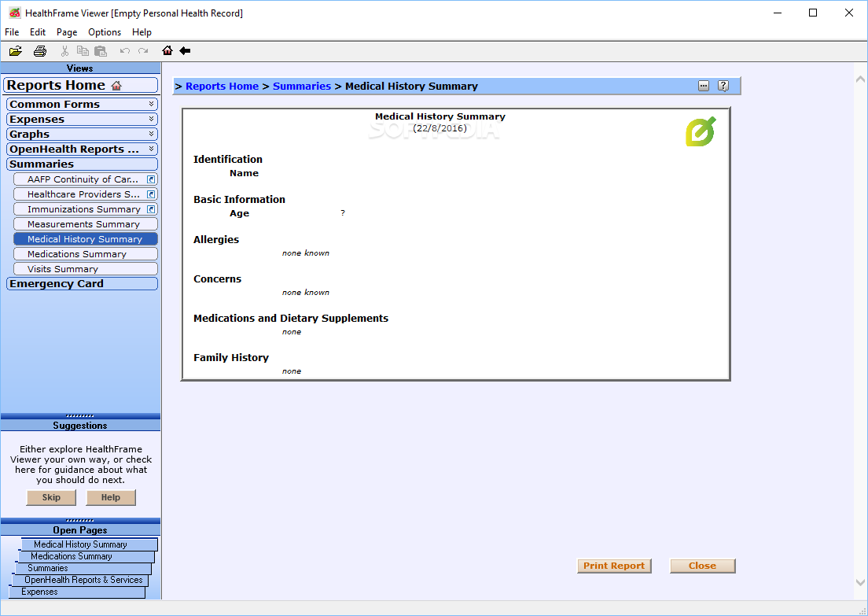Open the Emergency Card section
Screen dimensions: 868x616
(82, 284)
